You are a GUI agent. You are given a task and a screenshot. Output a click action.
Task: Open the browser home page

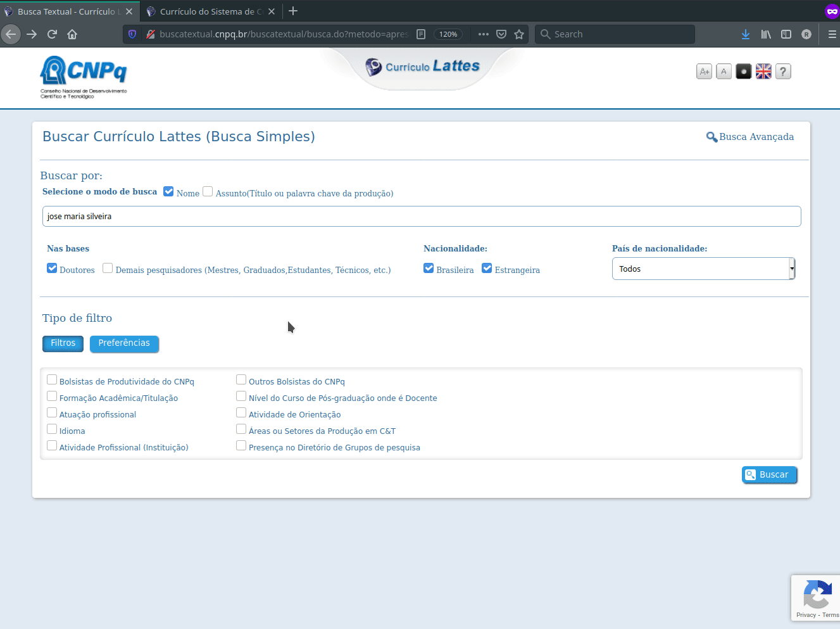coord(72,34)
